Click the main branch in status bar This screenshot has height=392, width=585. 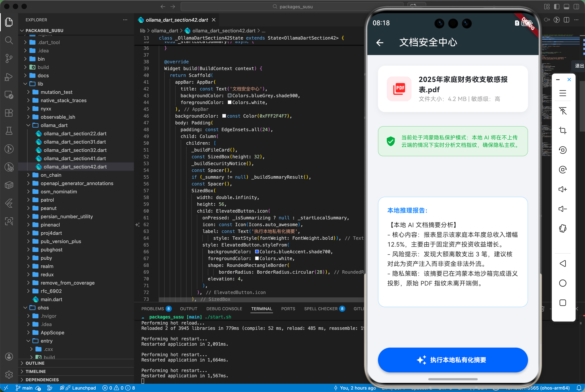coord(24,388)
